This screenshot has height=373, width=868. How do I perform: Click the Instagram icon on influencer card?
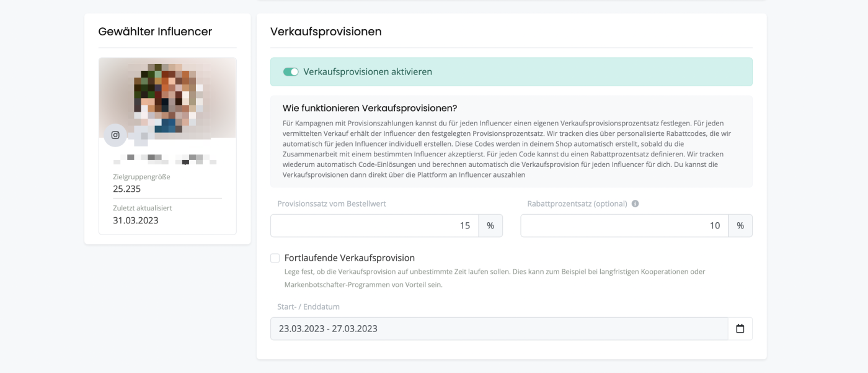click(x=115, y=135)
